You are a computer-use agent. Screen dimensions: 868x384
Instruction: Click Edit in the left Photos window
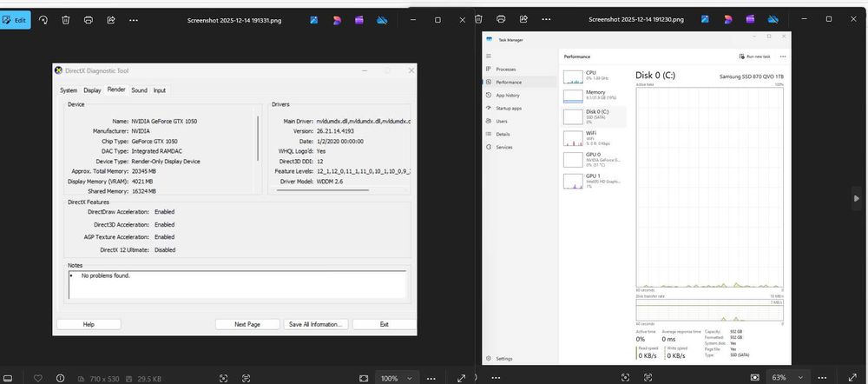pyautogui.click(x=15, y=20)
